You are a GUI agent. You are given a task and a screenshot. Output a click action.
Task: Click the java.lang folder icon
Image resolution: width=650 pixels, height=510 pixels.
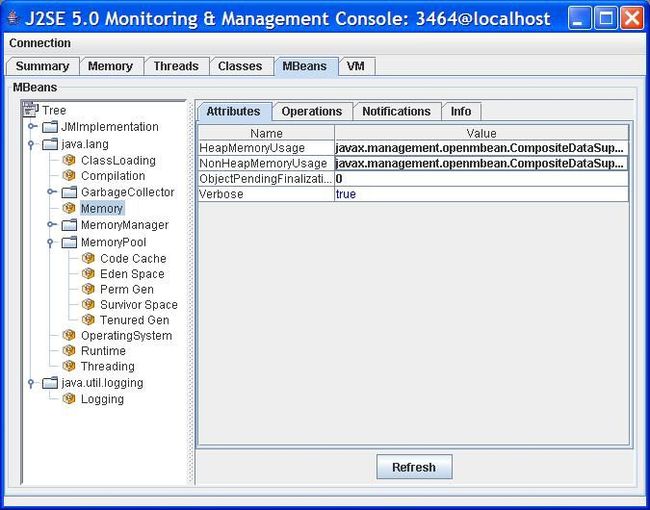(50, 144)
